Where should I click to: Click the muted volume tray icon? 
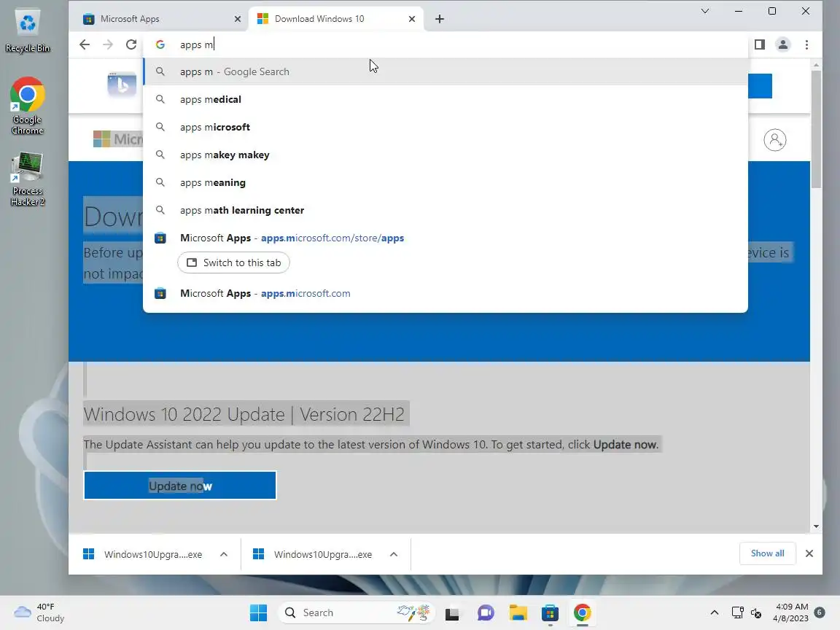(756, 612)
